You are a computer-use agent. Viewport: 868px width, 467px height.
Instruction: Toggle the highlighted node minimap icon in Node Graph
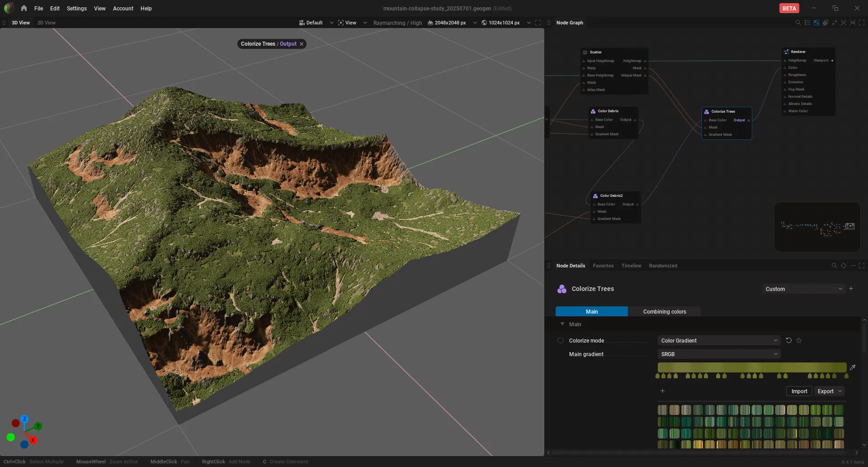click(816, 23)
